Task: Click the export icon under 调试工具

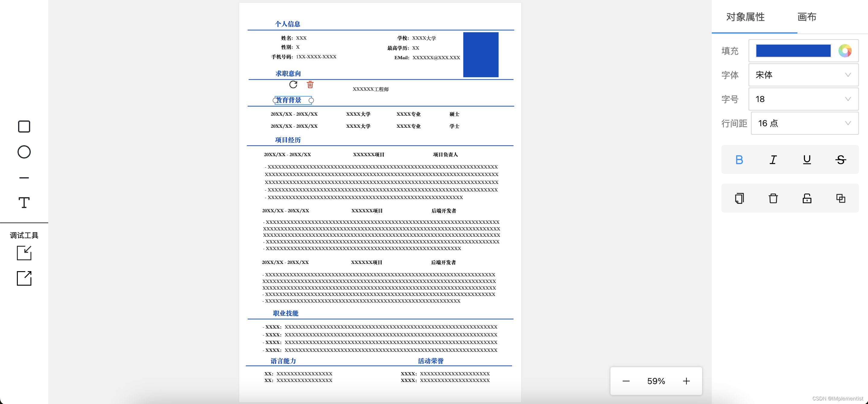Action: 24,278
